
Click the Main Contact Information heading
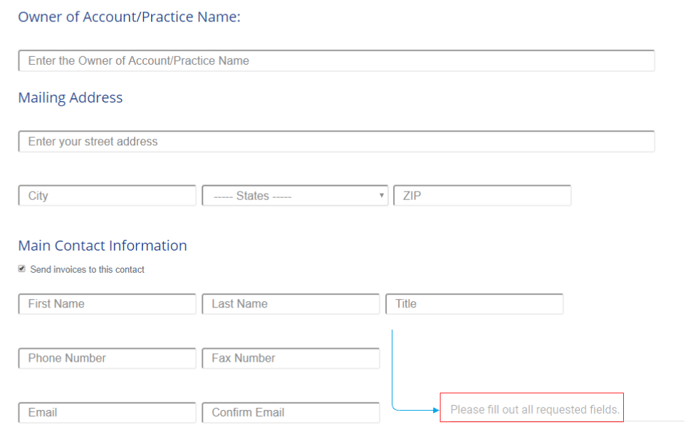pyautogui.click(x=102, y=246)
